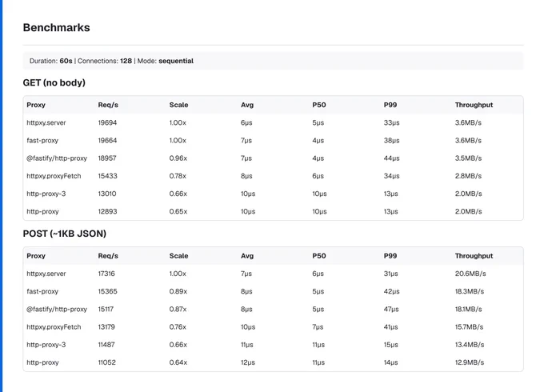Click the 18.3MB/s throughput value
The image size is (544, 392).
(470, 291)
